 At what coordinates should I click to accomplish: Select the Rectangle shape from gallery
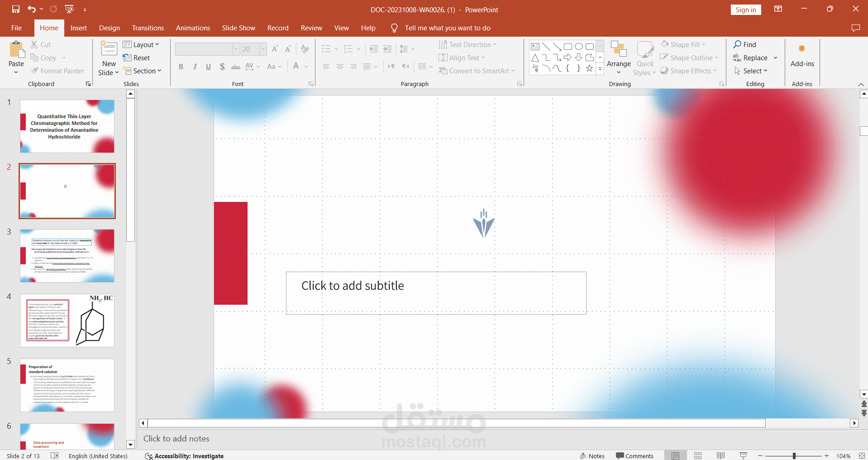568,47
